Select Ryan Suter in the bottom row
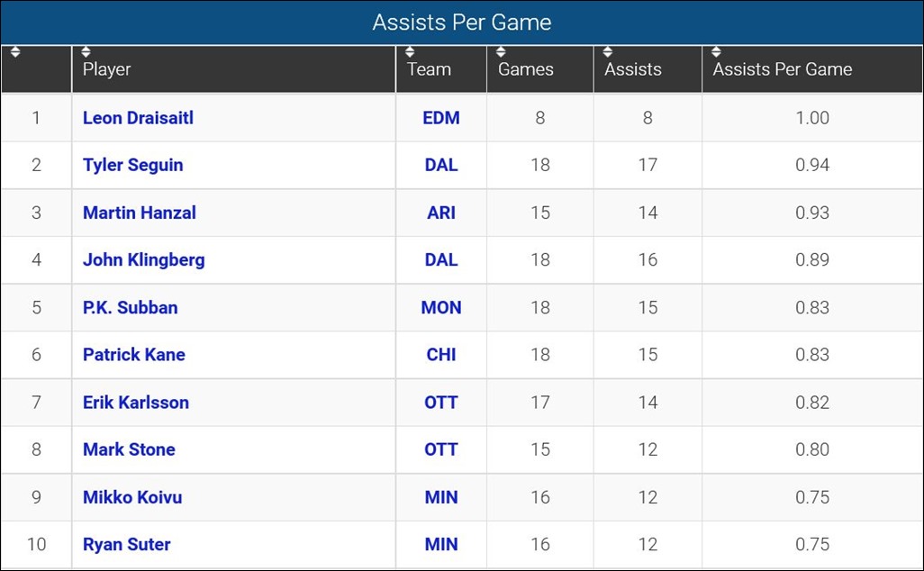 pos(126,544)
